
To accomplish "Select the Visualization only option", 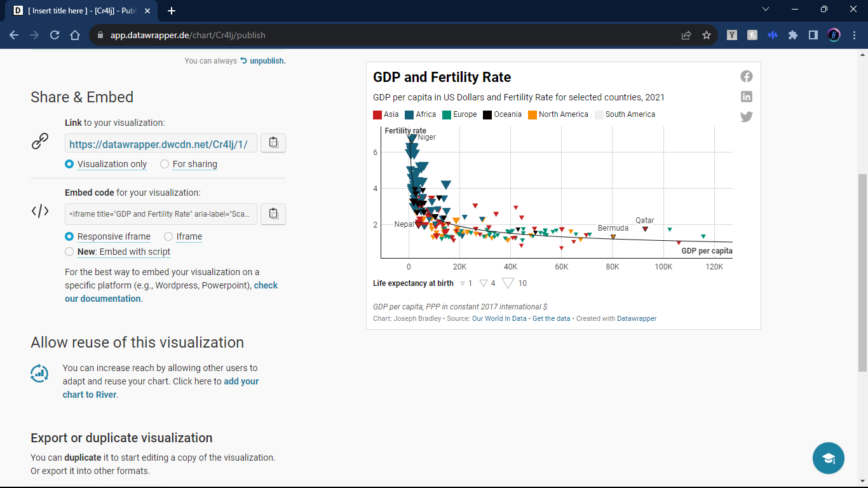I will (70, 164).
